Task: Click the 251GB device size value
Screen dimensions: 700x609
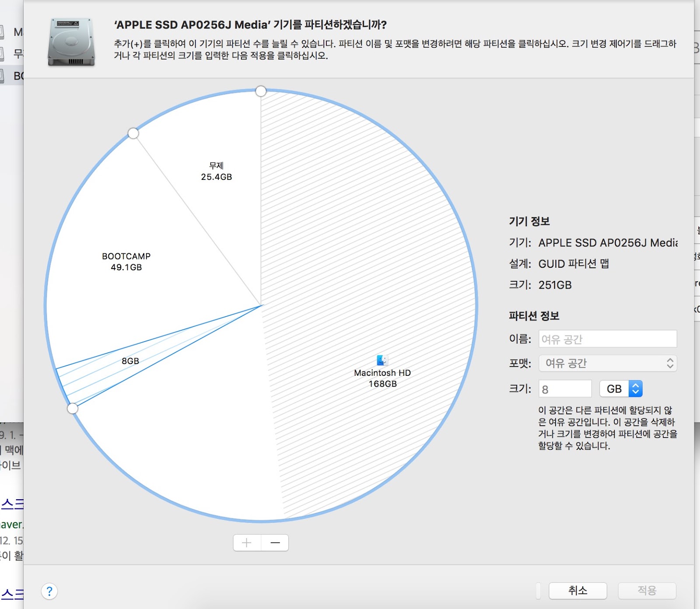Action: (x=555, y=285)
